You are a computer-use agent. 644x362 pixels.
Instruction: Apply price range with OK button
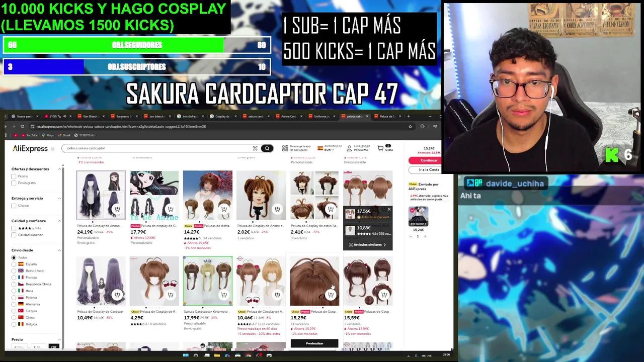click(x=54, y=347)
